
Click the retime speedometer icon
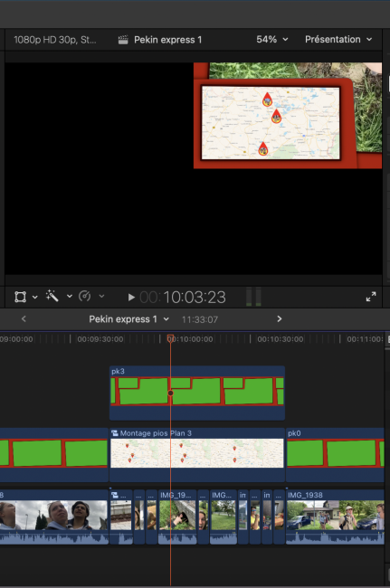pos(85,296)
